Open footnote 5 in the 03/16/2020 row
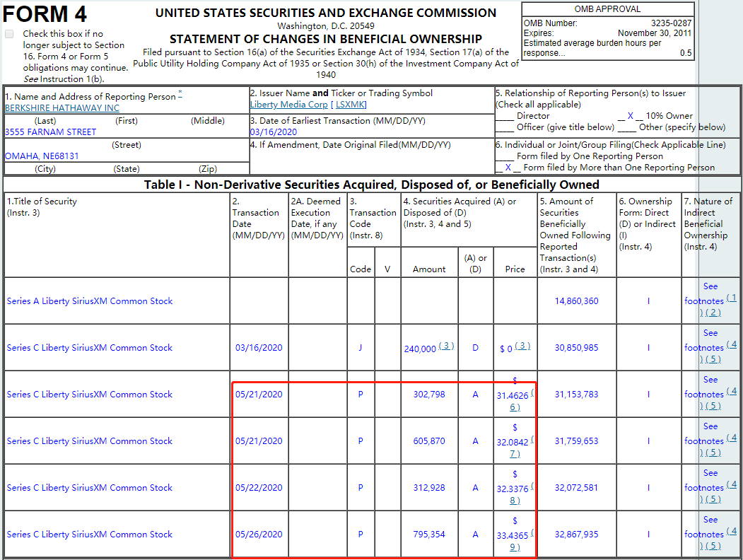 tap(713, 359)
